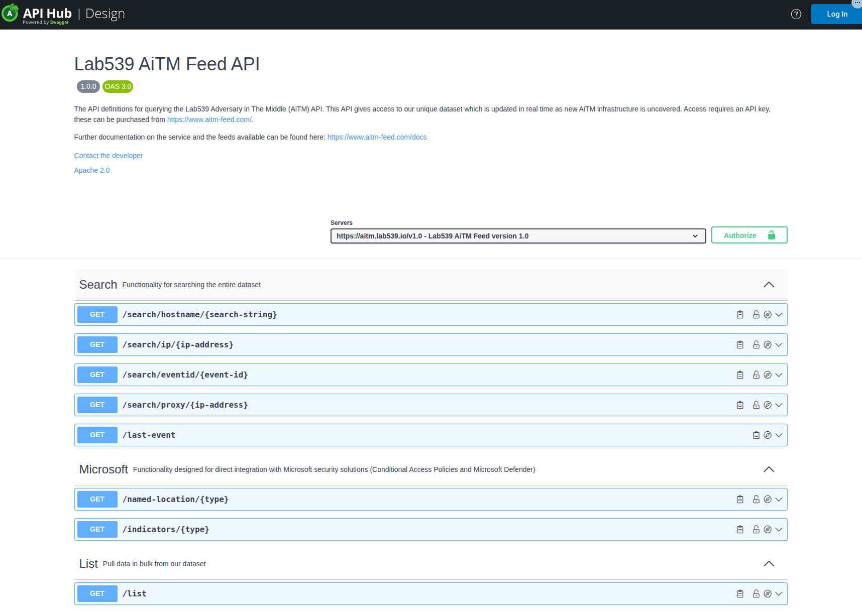The image size is (862, 616).
Task: Click the compass icon on /indicators/{type} row
Action: tap(768, 530)
